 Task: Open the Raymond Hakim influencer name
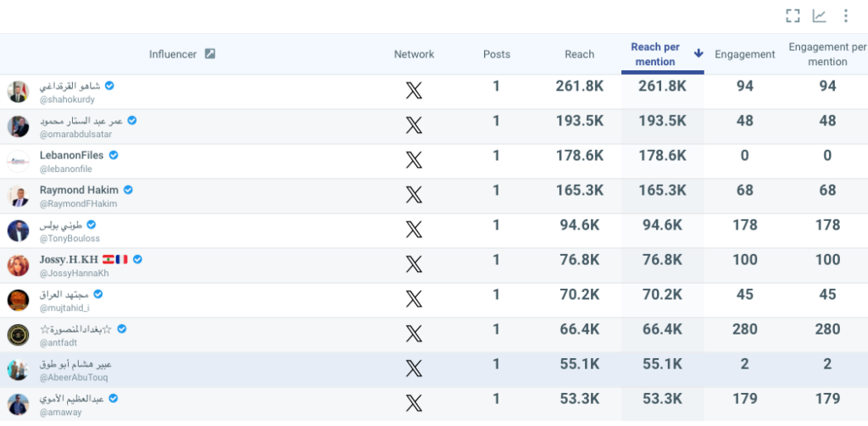tap(79, 190)
